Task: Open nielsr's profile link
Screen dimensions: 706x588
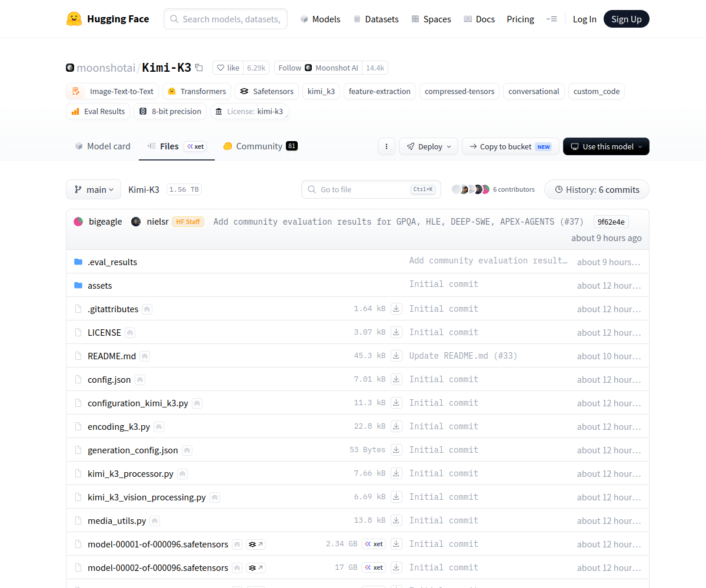Action: click(x=158, y=222)
